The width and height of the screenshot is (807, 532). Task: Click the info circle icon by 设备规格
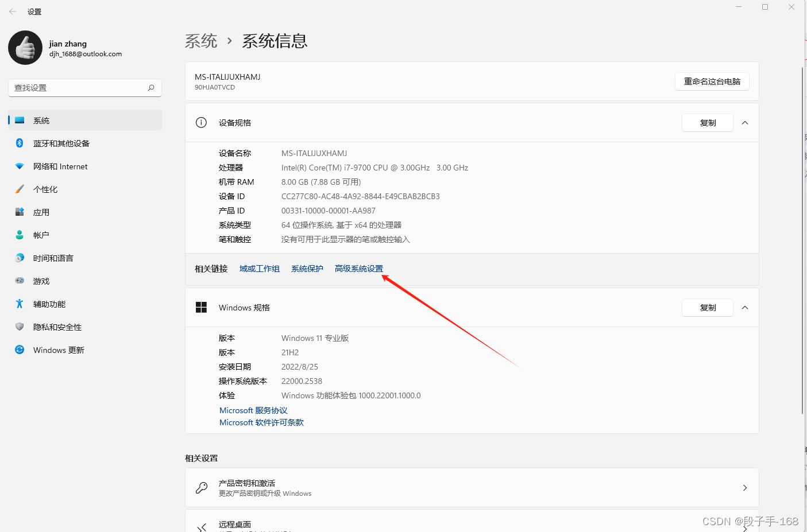[x=201, y=122]
